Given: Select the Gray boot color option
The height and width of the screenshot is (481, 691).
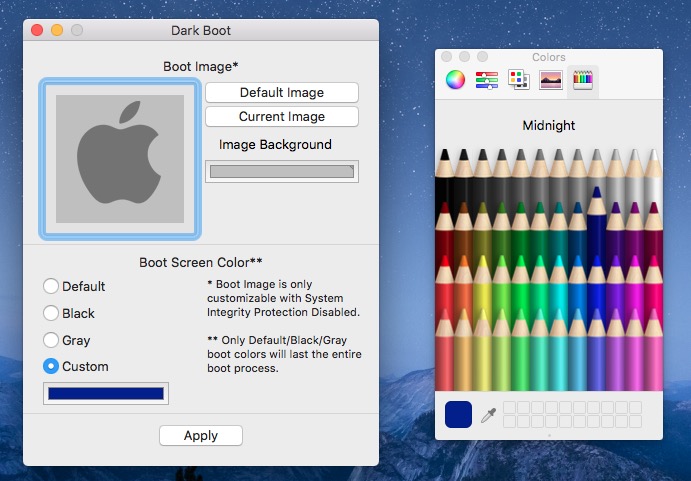Looking at the screenshot, I should click(x=51, y=341).
